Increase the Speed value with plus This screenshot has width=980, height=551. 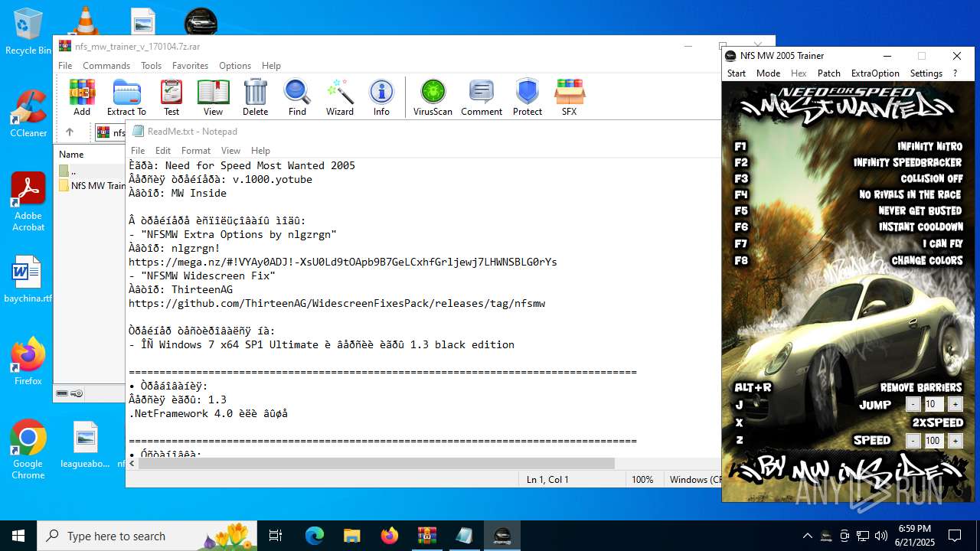[955, 441]
